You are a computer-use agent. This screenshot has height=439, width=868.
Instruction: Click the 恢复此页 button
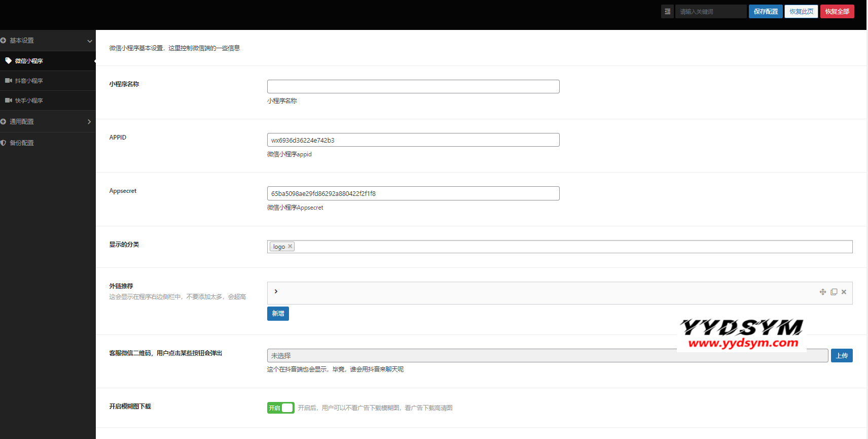[801, 11]
